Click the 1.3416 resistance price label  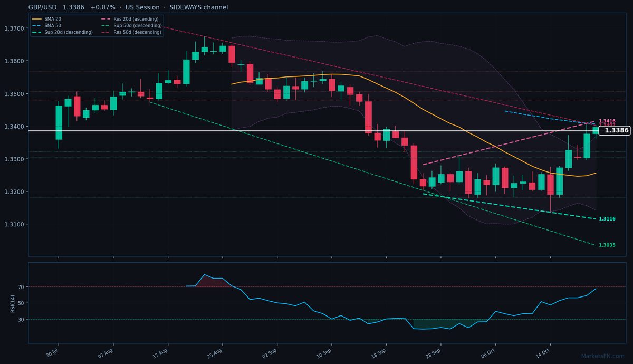(x=607, y=121)
